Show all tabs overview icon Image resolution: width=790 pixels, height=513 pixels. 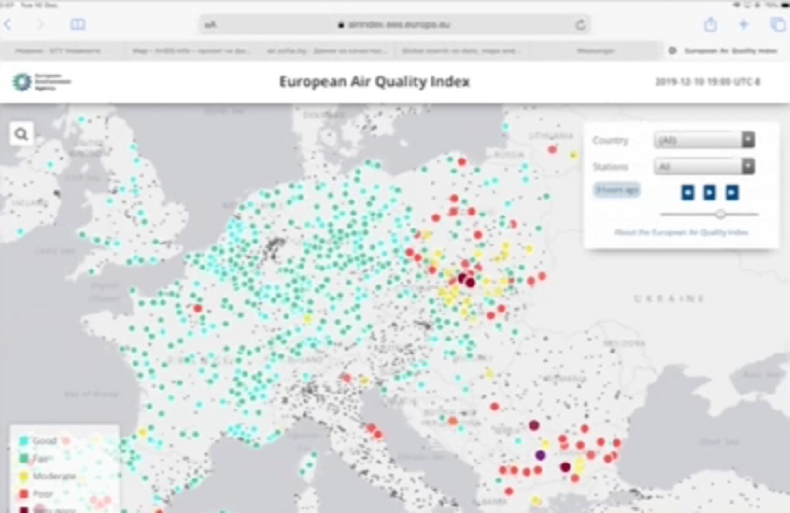[777, 24]
